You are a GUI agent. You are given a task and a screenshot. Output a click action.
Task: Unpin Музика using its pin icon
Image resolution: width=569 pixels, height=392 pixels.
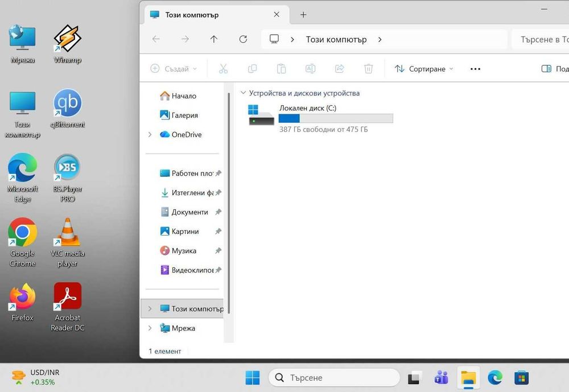point(218,251)
